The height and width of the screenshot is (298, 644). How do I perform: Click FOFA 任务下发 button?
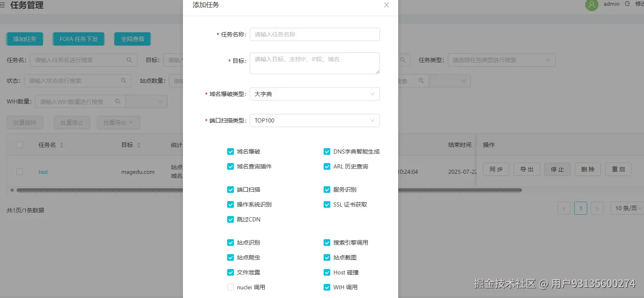click(x=79, y=39)
